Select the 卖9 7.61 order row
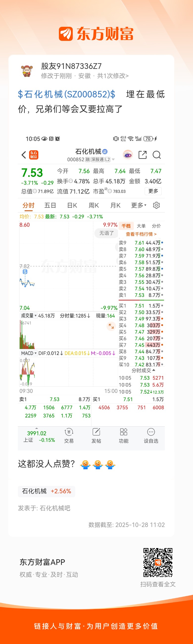This screenshot has width=193, height=644. tap(141, 243)
